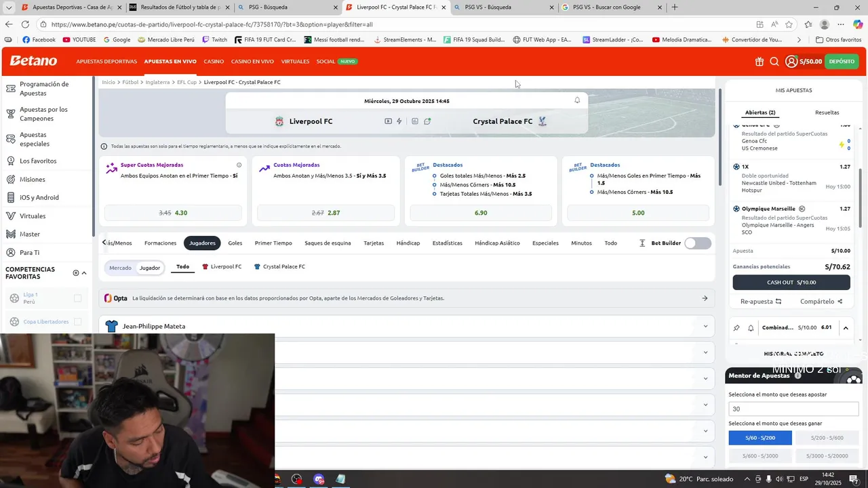Toggle the Bet Builder switch
This screenshot has height=488, width=868.
click(698, 243)
